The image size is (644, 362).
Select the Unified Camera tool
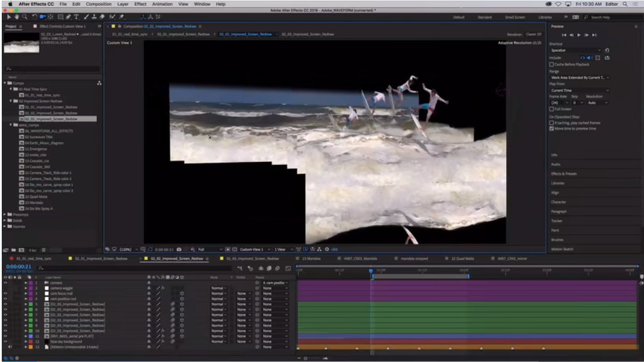[41, 16]
